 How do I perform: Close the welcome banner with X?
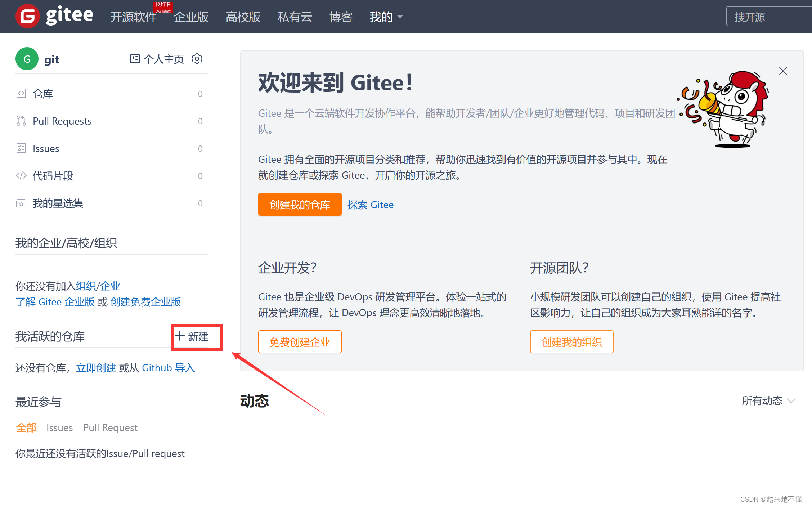click(x=783, y=71)
